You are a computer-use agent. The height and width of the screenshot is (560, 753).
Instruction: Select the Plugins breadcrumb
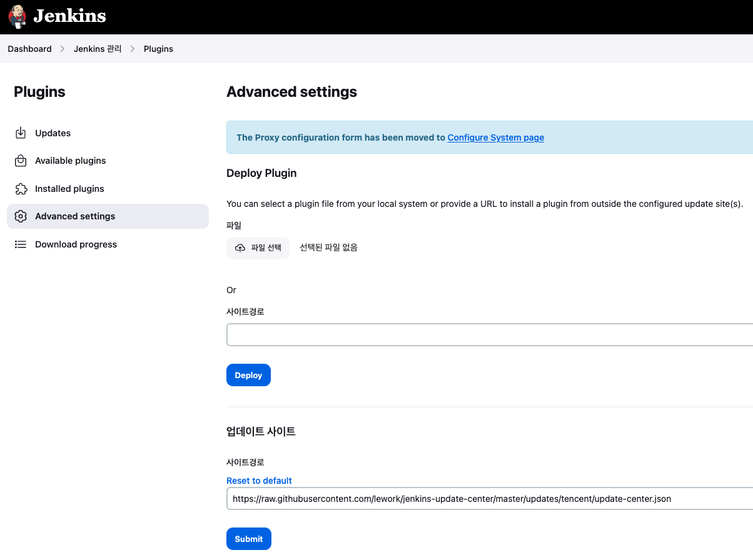tap(158, 49)
